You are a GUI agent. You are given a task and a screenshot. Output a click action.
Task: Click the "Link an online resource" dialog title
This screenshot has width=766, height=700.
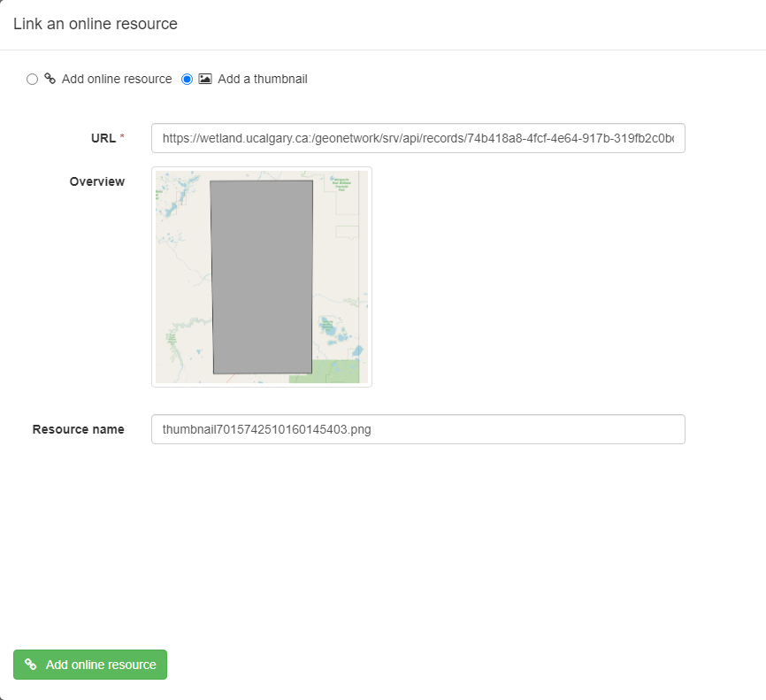(96, 24)
